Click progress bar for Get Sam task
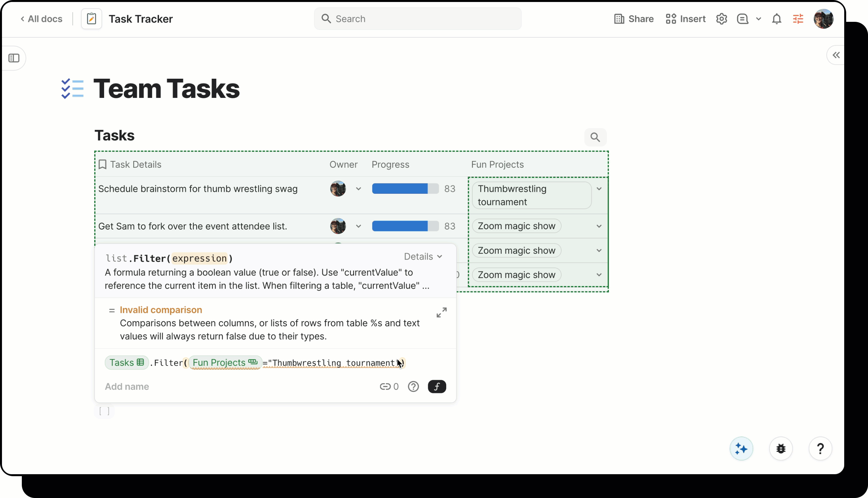Image resolution: width=868 pixels, height=498 pixels. (405, 226)
